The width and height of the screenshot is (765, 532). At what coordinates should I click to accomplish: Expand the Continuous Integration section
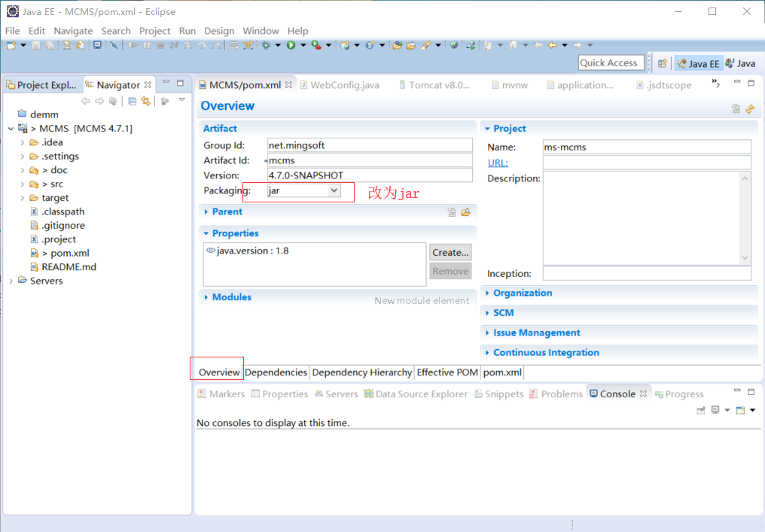pos(487,353)
